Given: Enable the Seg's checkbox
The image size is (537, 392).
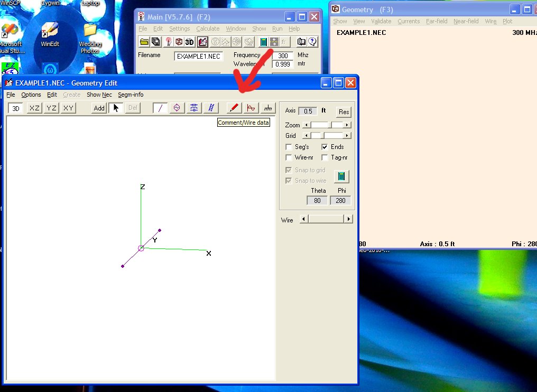Looking at the screenshot, I should coord(289,147).
